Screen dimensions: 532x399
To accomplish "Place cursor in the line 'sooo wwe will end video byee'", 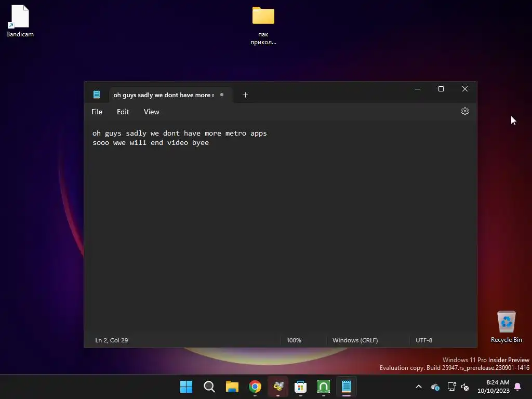I will coord(151,143).
